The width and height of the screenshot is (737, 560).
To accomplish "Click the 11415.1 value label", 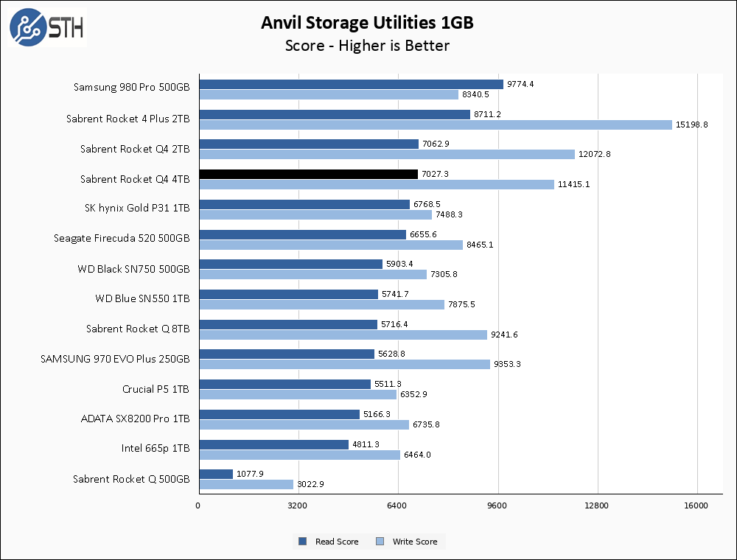I will coord(574,184).
